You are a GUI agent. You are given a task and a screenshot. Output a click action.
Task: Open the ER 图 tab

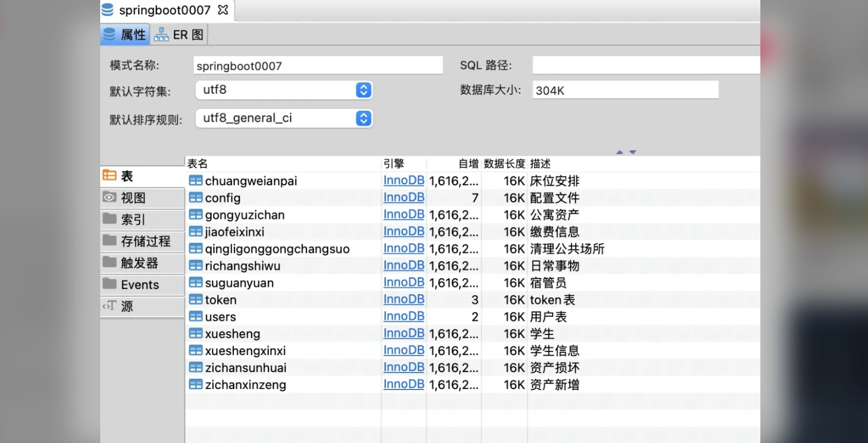[x=179, y=35]
